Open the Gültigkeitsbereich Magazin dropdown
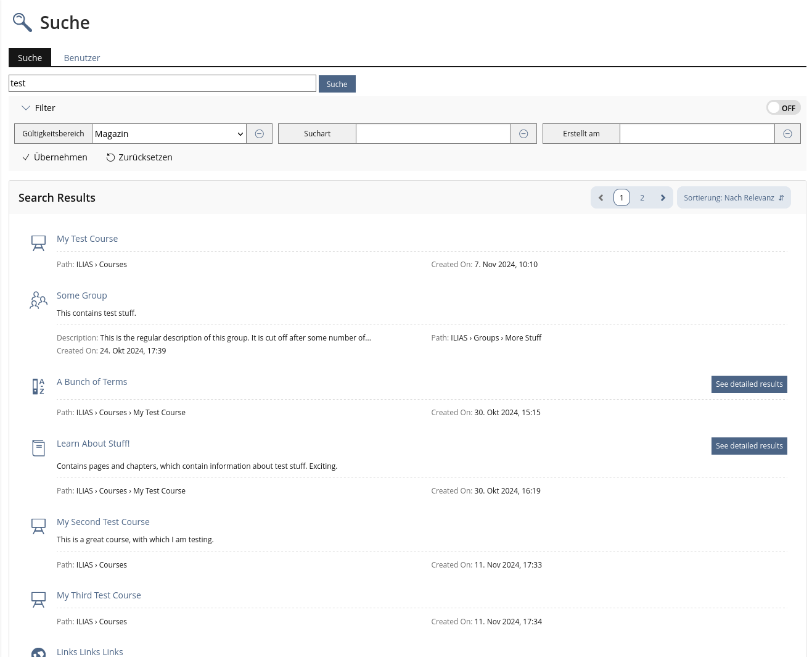The width and height of the screenshot is (812, 657). [169, 134]
